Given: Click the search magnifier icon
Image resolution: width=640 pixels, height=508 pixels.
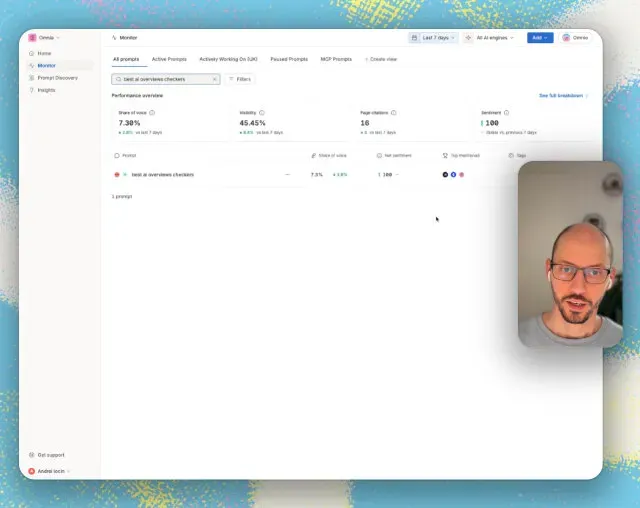Looking at the screenshot, I should pyautogui.click(x=119, y=79).
